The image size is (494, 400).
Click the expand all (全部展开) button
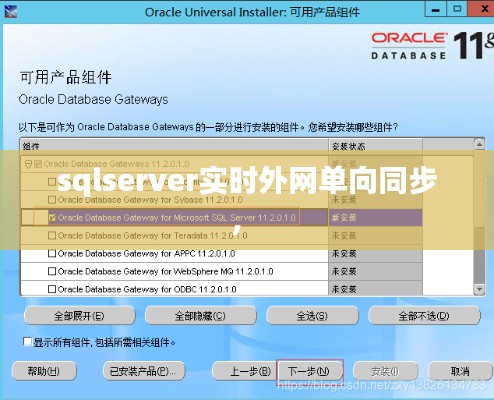pyautogui.click(x=80, y=316)
